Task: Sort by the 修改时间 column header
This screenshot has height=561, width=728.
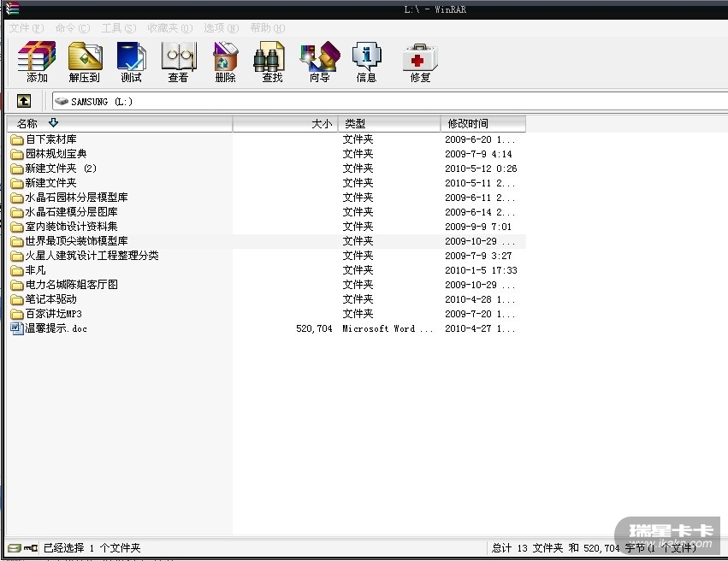Action: coord(483,123)
